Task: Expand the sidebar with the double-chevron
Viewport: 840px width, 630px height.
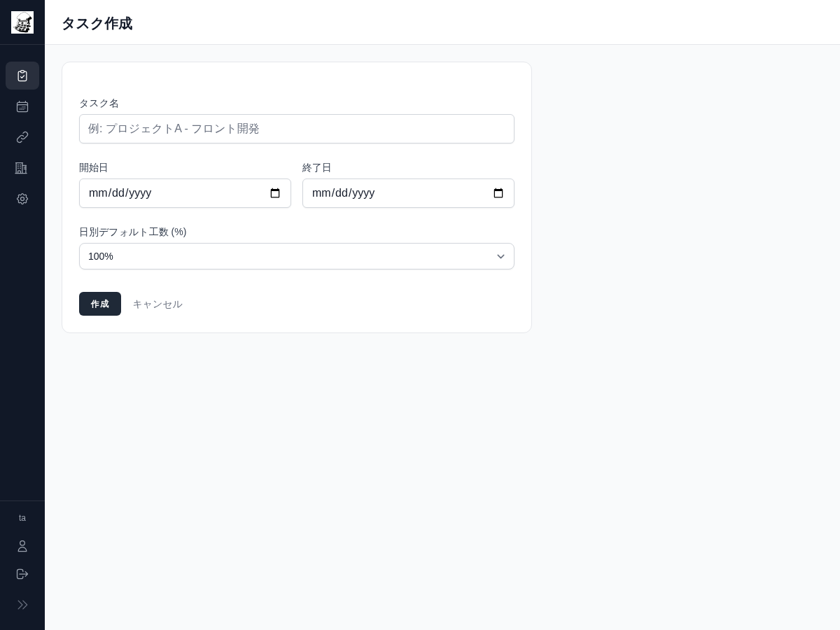Action: pos(22,605)
